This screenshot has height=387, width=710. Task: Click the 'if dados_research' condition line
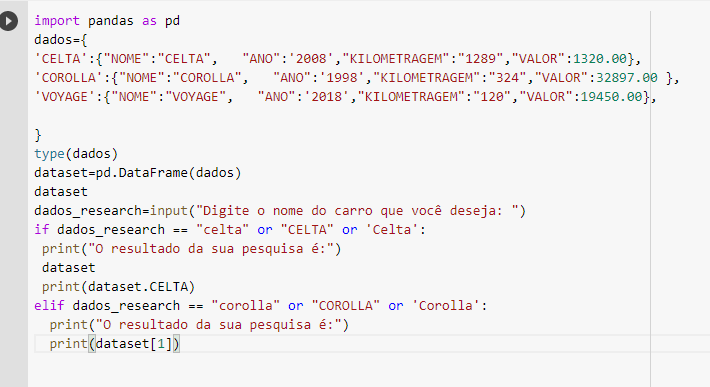click(230, 230)
